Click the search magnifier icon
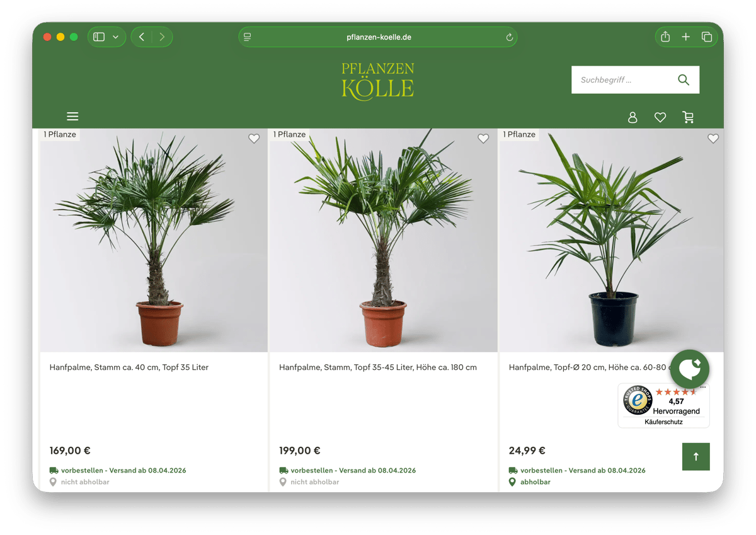This screenshot has height=535, width=756. (x=684, y=80)
